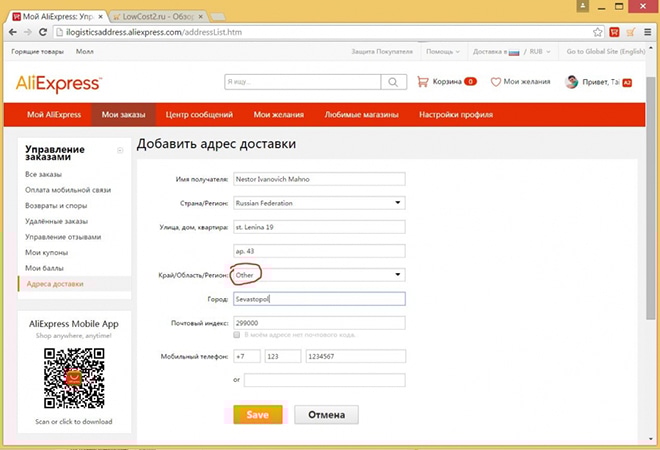Bookmark the page with the star icon
660x450 pixels.
pyautogui.click(x=597, y=32)
